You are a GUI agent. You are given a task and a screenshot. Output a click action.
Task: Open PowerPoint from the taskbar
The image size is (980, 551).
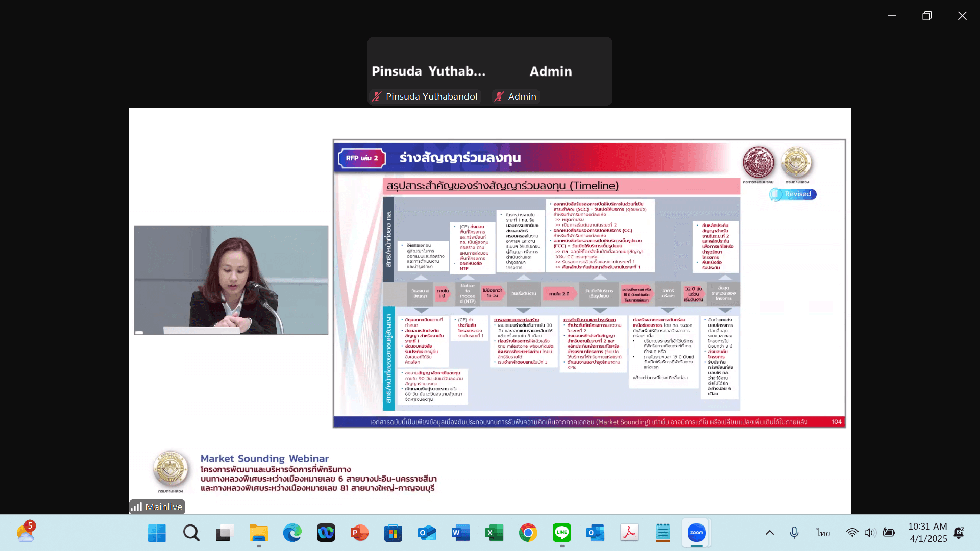point(360,533)
